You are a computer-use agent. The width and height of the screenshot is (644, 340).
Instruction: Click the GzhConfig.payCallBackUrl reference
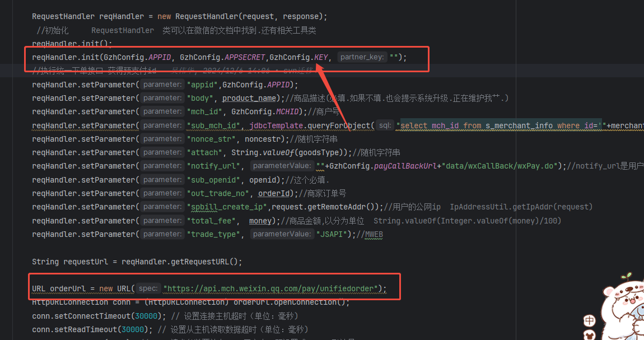click(383, 166)
